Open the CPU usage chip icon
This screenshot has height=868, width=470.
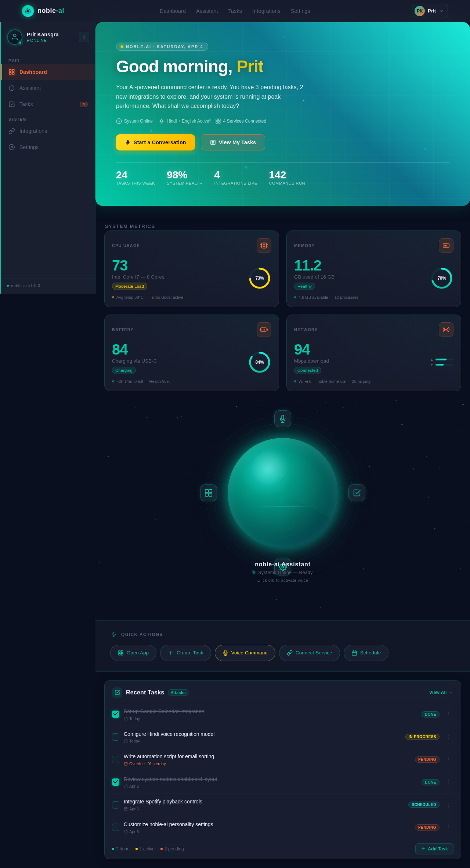click(x=264, y=246)
